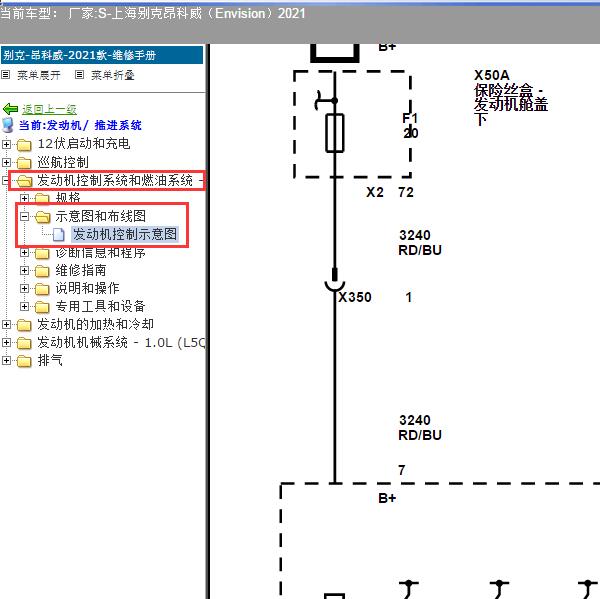Expand the 规格 tree node

tap(24, 198)
